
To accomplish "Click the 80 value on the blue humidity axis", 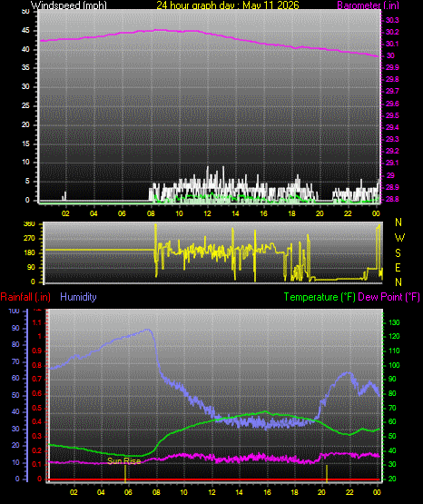I will (x=15, y=344).
